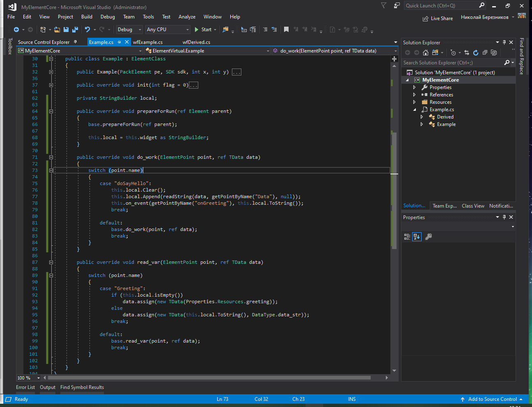Switch to the wfDerived.cs tab

(196, 42)
